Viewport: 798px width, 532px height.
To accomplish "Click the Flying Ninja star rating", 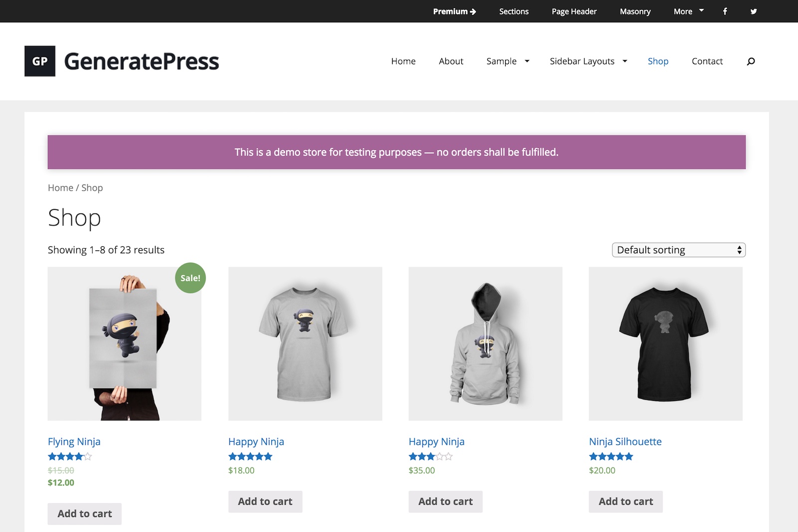I will coord(70,456).
